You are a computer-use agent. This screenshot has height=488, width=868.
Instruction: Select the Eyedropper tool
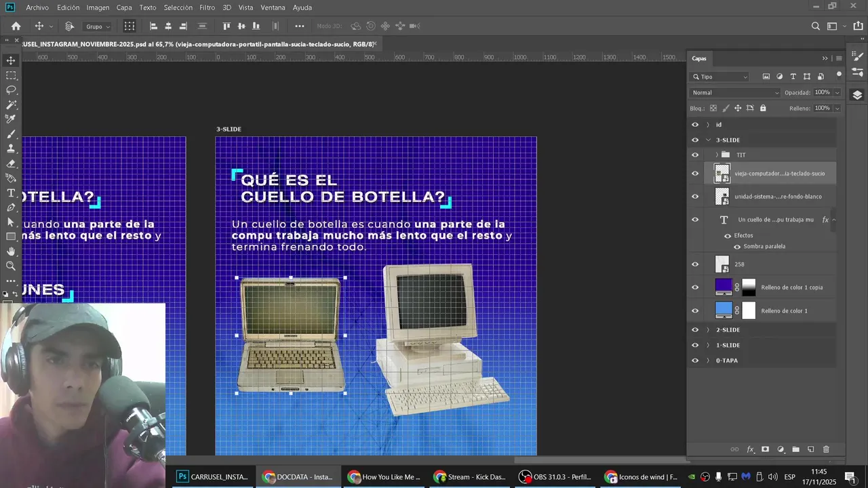point(11,119)
